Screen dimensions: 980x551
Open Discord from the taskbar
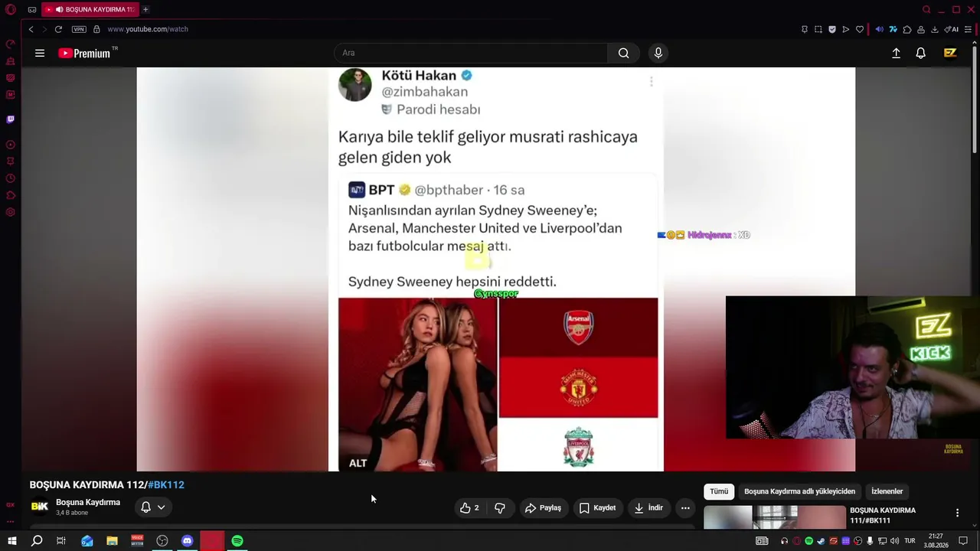[188, 541]
